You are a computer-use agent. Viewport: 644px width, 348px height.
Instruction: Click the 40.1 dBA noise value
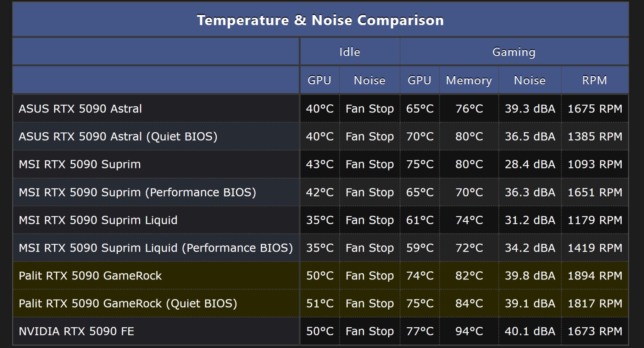click(x=530, y=331)
